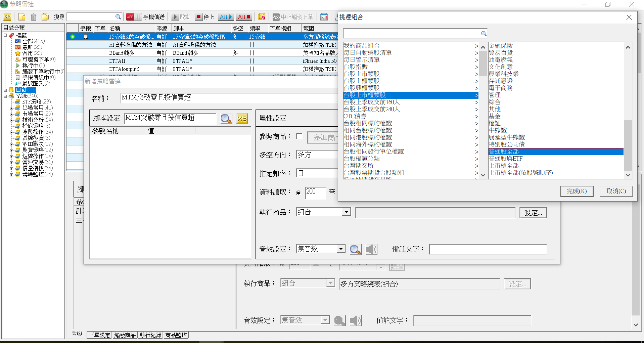
Task: Open the 執行商品 組合 dropdown
Action: 346,212
